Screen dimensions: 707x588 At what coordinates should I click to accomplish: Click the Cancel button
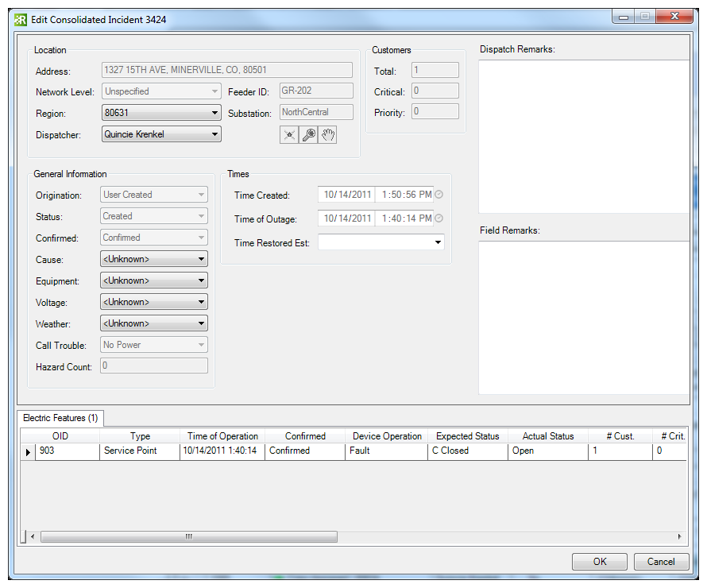(x=661, y=562)
